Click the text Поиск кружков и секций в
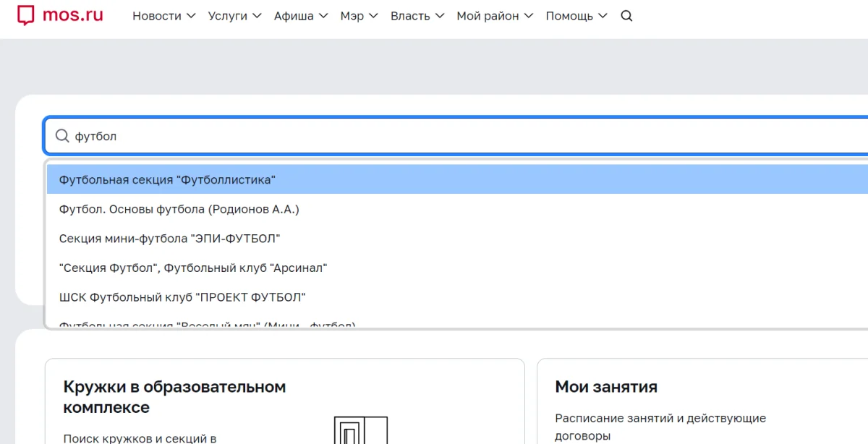The image size is (868, 444). [x=140, y=438]
